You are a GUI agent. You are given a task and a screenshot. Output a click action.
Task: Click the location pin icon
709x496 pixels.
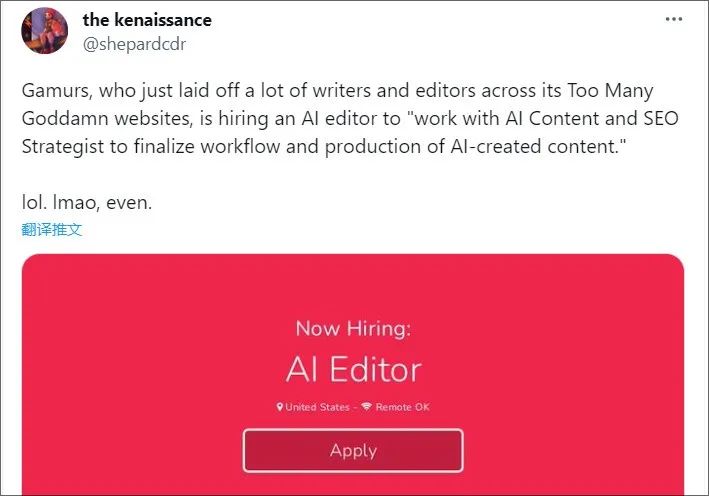[x=280, y=407]
